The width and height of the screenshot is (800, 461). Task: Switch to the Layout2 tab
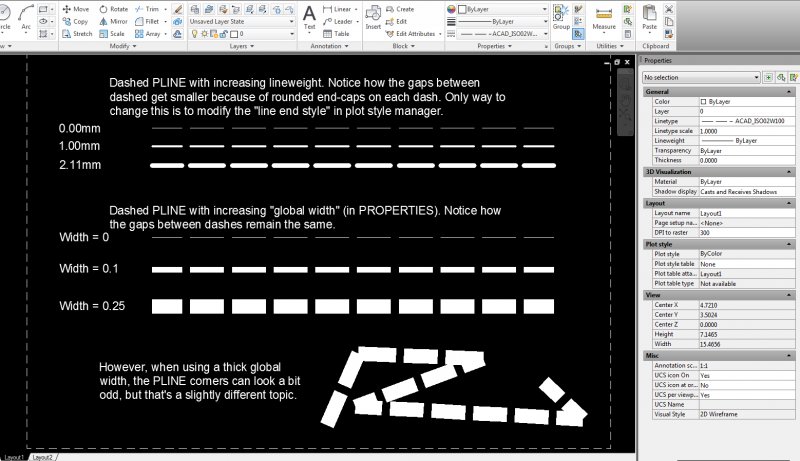pos(42,457)
